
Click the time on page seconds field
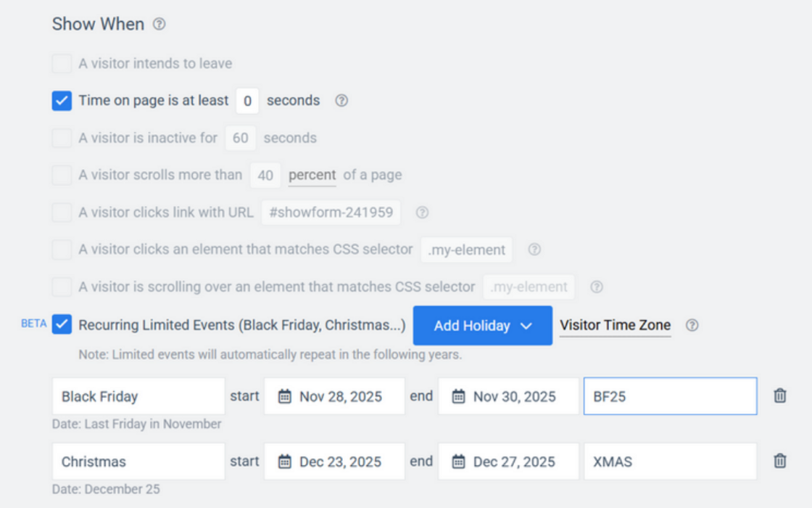point(247,101)
